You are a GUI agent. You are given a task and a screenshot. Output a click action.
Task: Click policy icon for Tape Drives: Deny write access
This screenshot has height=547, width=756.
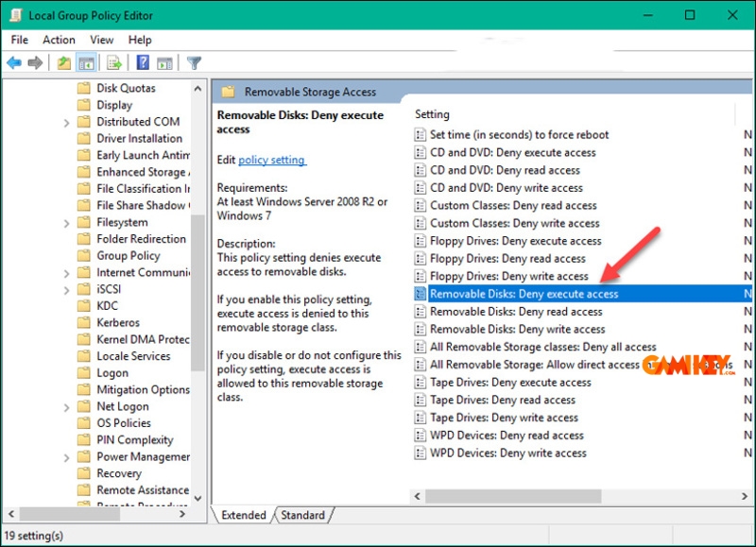point(421,418)
